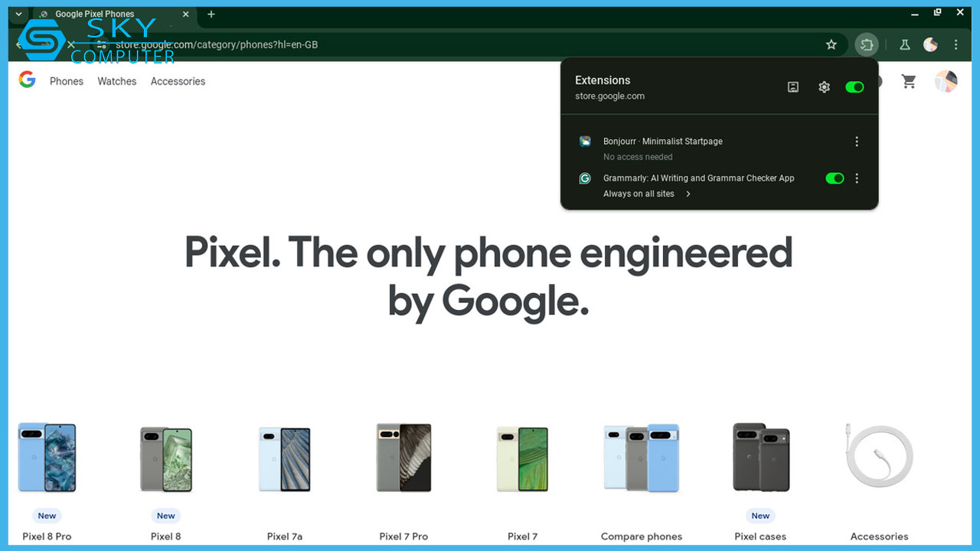The width and height of the screenshot is (980, 551).
Task: Toggle the Grammarly extension off
Action: [835, 178]
